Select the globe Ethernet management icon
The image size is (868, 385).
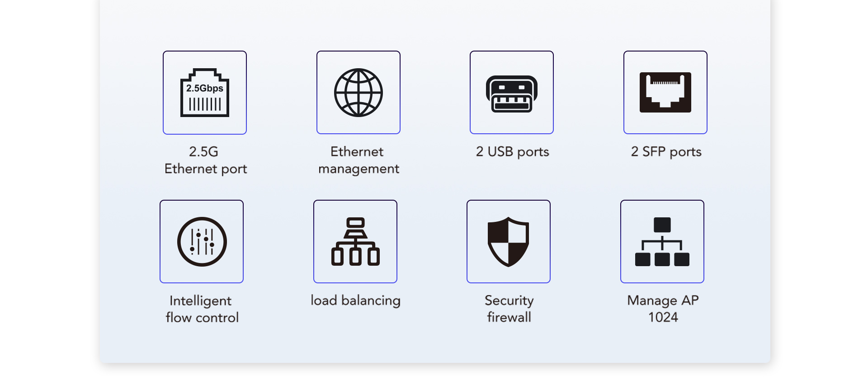pos(359,93)
